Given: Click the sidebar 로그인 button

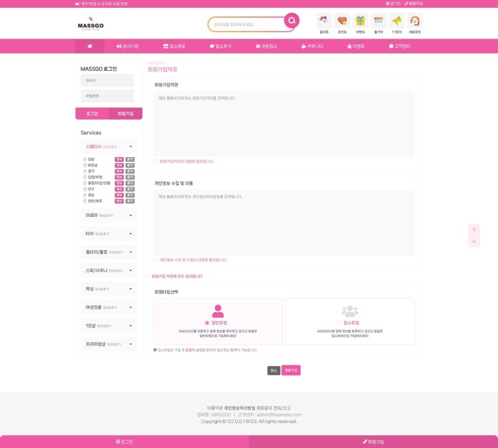Looking at the screenshot, I should (x=92, y=114).
